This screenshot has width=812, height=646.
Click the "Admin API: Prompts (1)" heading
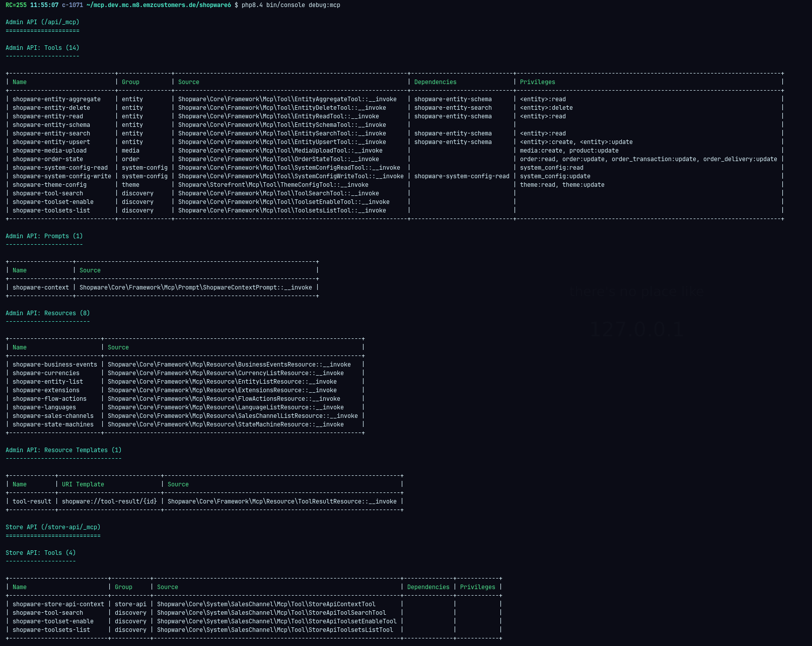click(x=44, y=236)
